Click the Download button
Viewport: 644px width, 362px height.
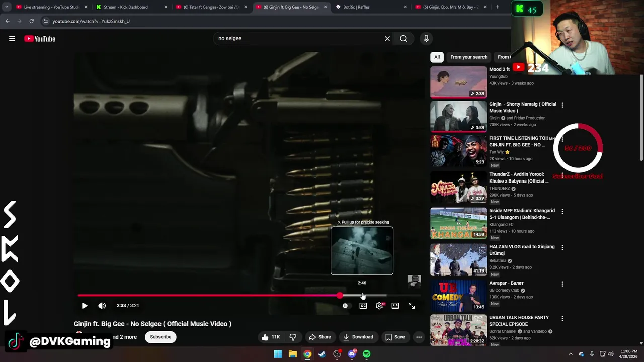(x=358, y=337)
